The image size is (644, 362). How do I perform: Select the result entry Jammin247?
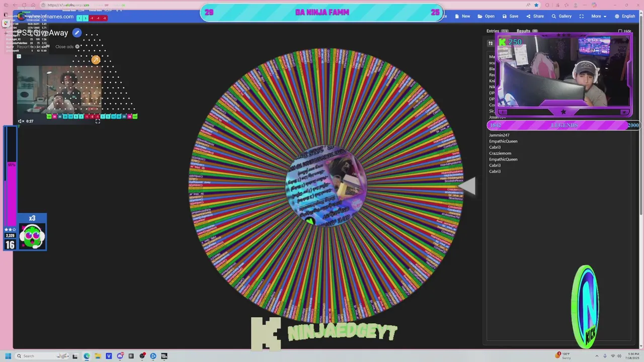click(x=499, y=135)
